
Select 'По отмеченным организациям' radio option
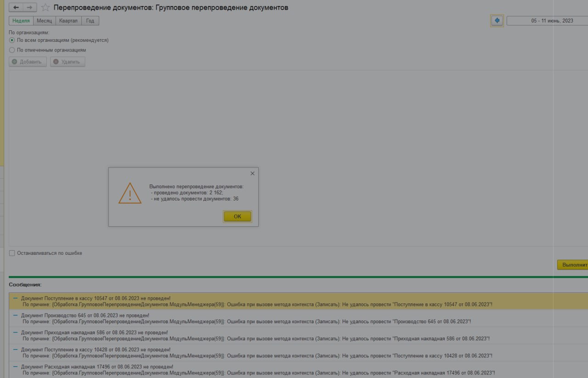pyautogui.click(x=12, y=50)
